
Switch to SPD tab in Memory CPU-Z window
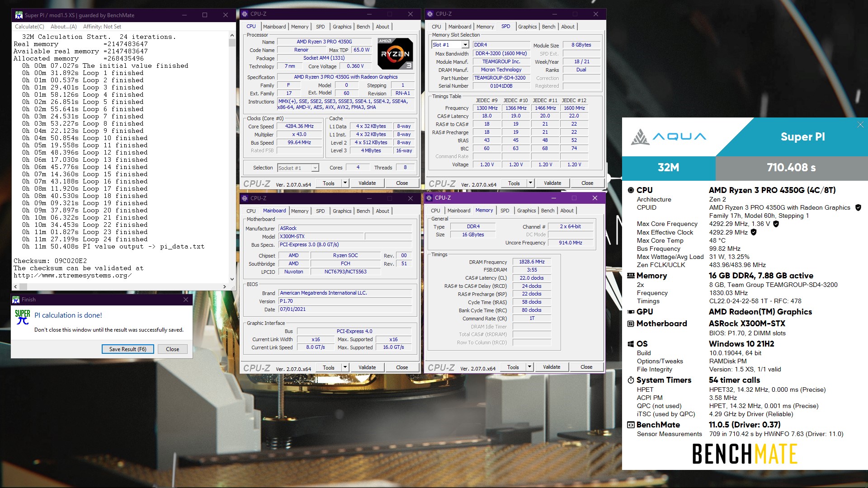click(x=505, y=211)
